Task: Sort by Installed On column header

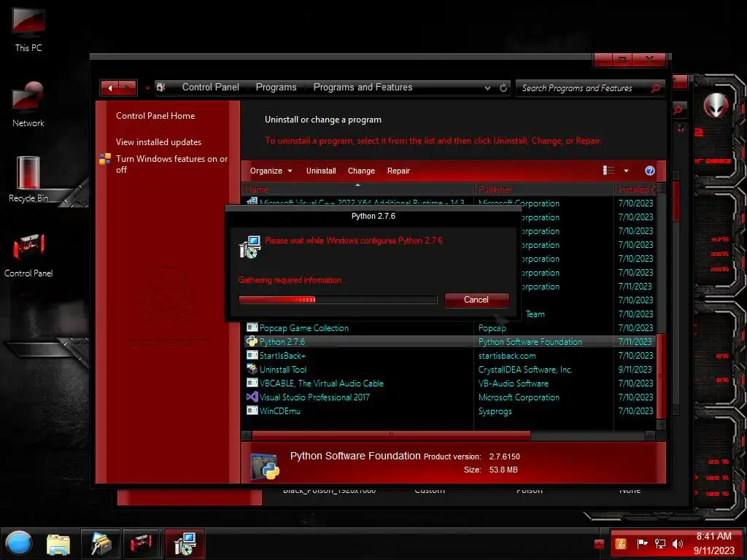Action: click(635, 190)
